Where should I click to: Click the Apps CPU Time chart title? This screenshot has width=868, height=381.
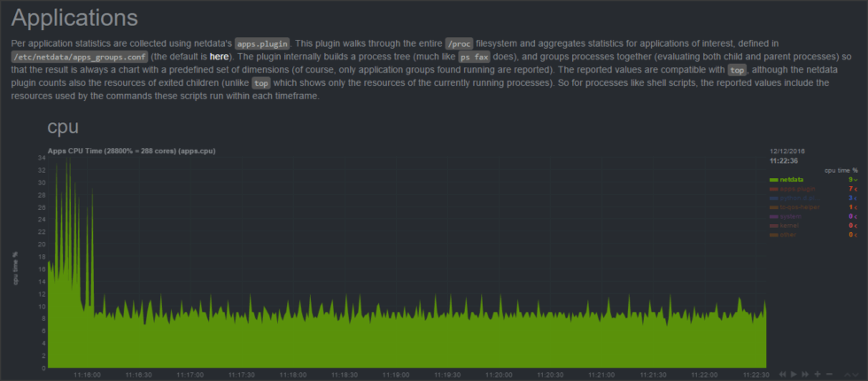tap(131, 151)
